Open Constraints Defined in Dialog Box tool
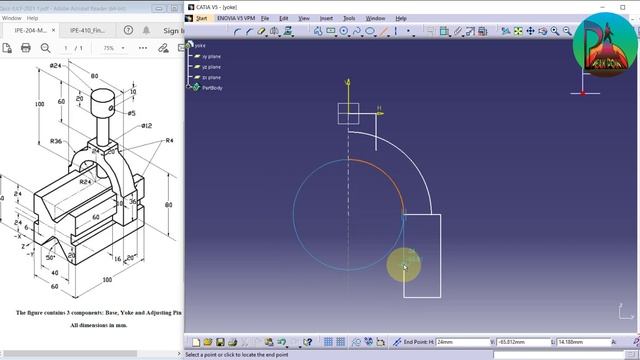This screenshot has height=360, width=640. pos(430,31)
